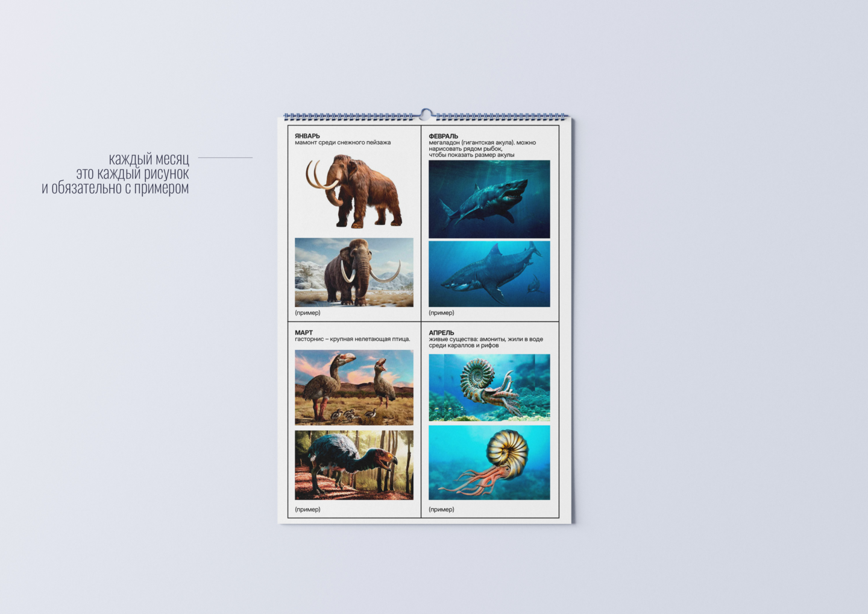This screenshot has height=614, width=868.
Task: Select the mammoth in snowy landscape image
Action: 354,272
